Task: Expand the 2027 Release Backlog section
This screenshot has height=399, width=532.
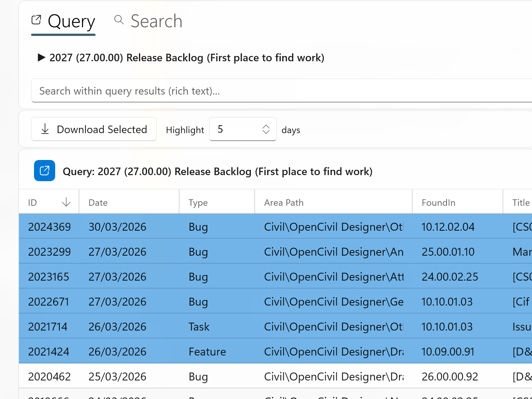Action: (42, 57)
